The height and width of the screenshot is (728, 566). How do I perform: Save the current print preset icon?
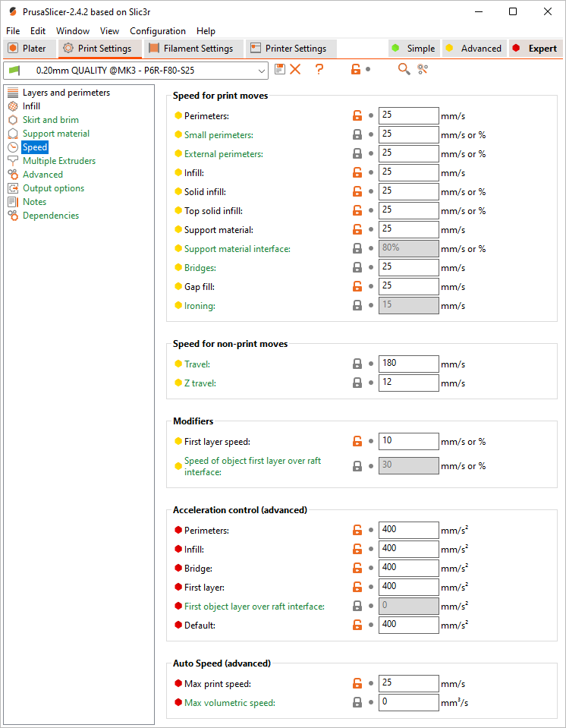point(280,69)
